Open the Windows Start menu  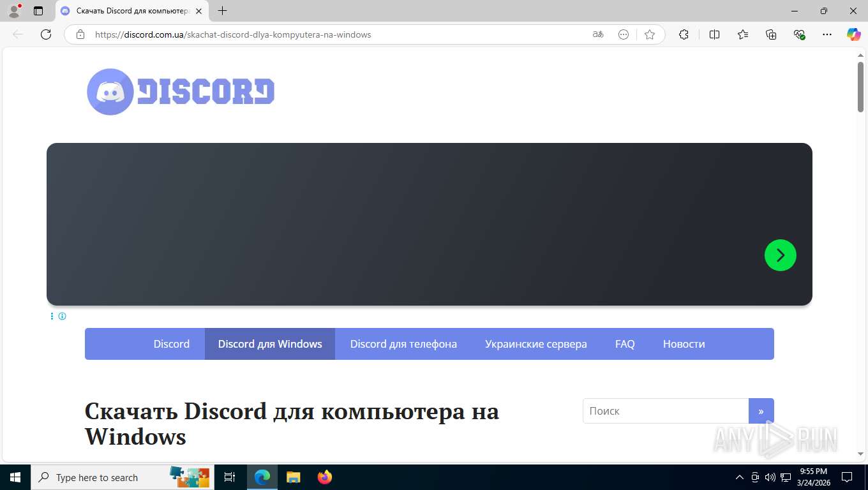pos(15,477)
